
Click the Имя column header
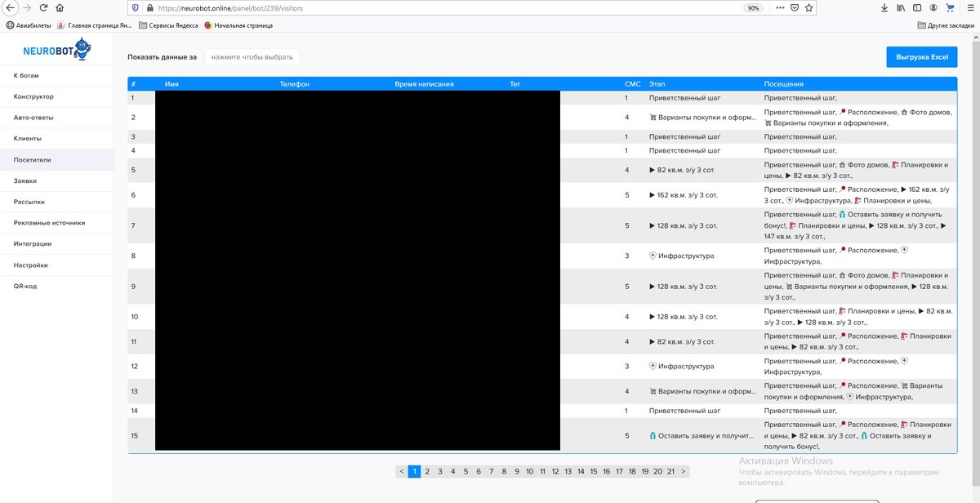[x=171, y=84]
